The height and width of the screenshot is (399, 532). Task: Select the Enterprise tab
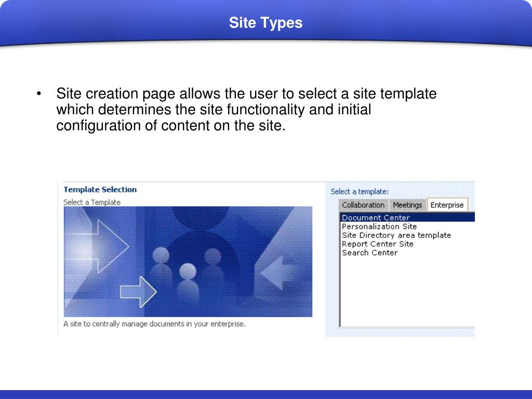coord(447,205)
